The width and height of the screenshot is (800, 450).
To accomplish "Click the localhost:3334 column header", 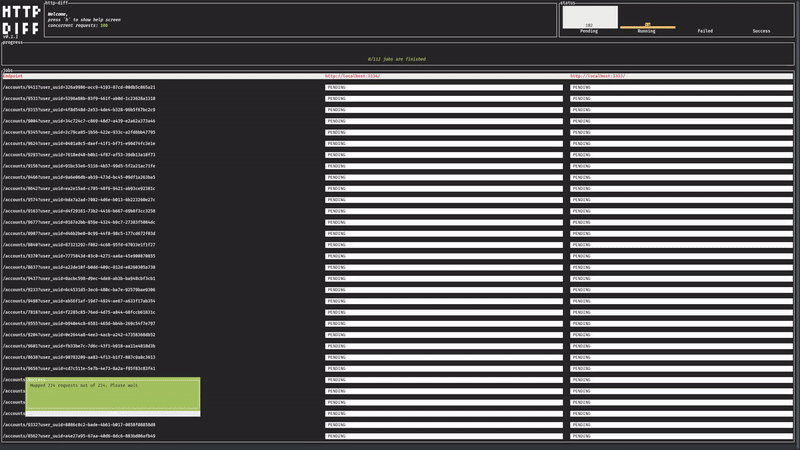I will tap(353, 76).
